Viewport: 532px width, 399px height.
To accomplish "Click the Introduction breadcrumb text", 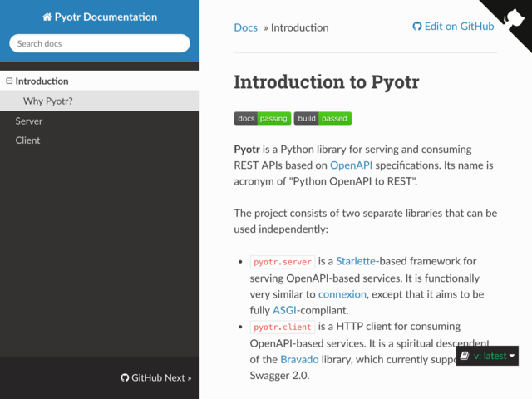I will point(299,27).
